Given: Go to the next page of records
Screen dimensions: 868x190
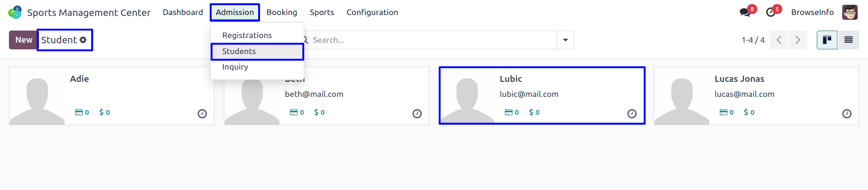Looking at the screenshot, I should (x=797, y=40).
